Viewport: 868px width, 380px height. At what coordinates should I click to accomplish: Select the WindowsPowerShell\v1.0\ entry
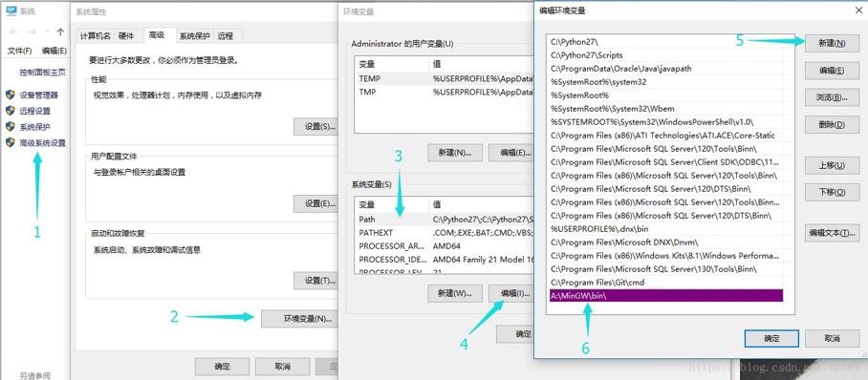[666, 121]
